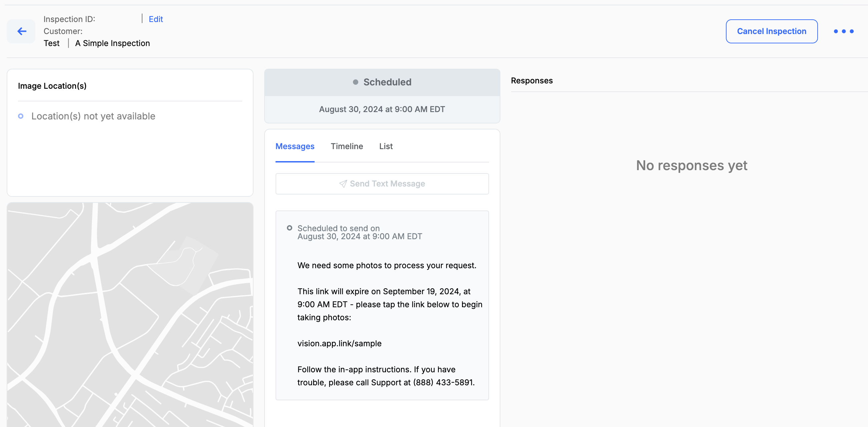Switch to the Messages tab

tap(295, 146)
